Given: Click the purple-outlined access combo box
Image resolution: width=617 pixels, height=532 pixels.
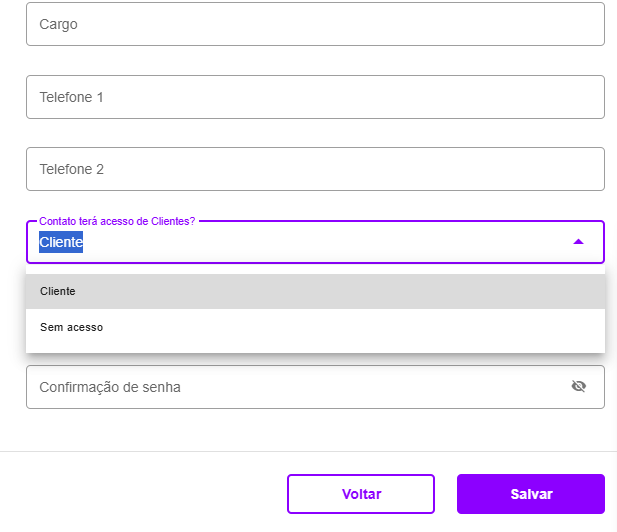Looking at the screenshot, I should coord(315,242).
